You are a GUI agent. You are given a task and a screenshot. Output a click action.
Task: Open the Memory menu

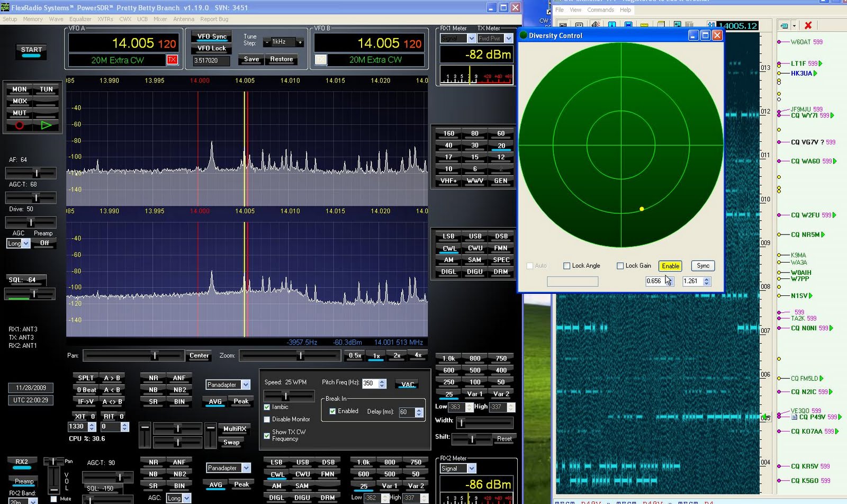[33, 19]
